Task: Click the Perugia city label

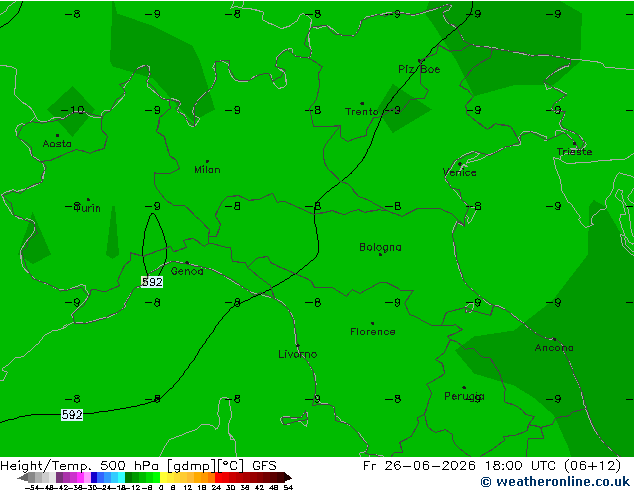Action: coord(464,396)
